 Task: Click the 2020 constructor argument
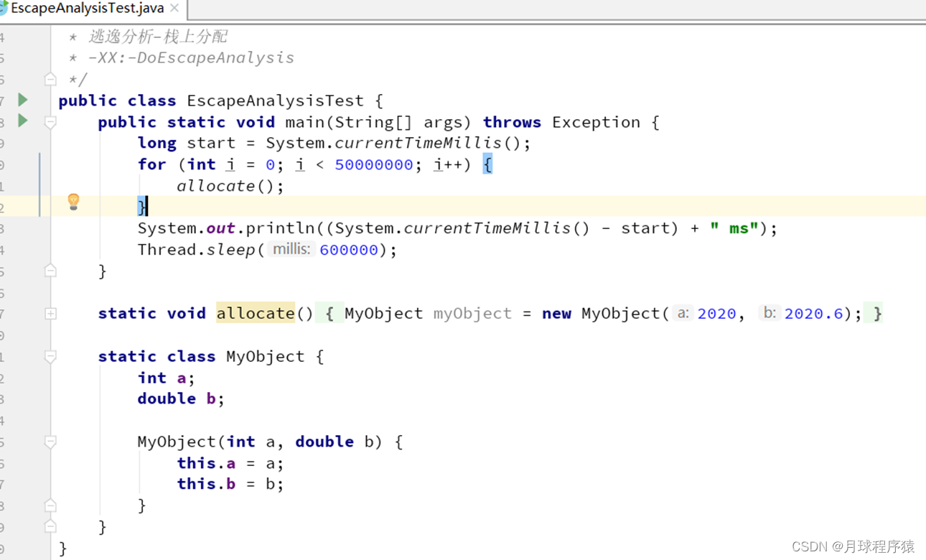click(x=716, y=313)
